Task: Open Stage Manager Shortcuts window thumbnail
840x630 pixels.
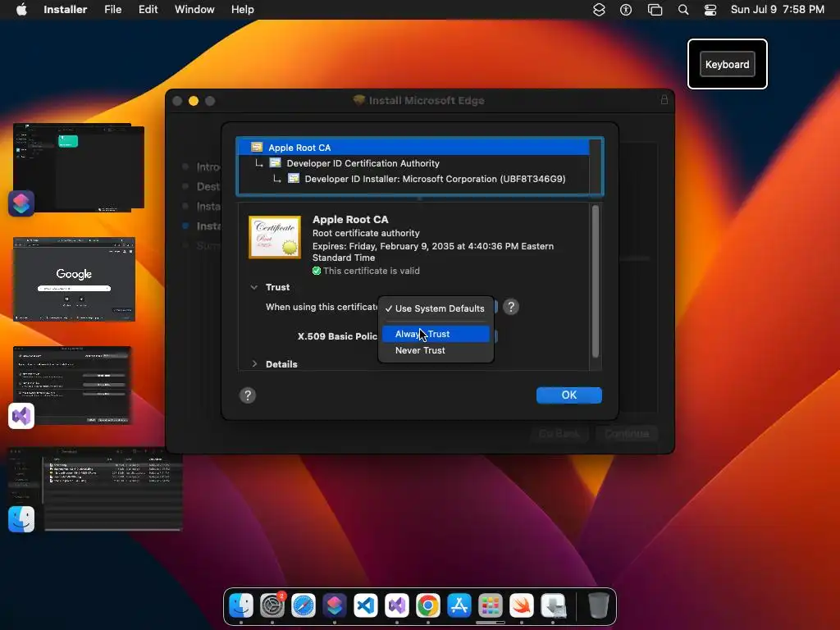Action: click(x=79, y=167)
